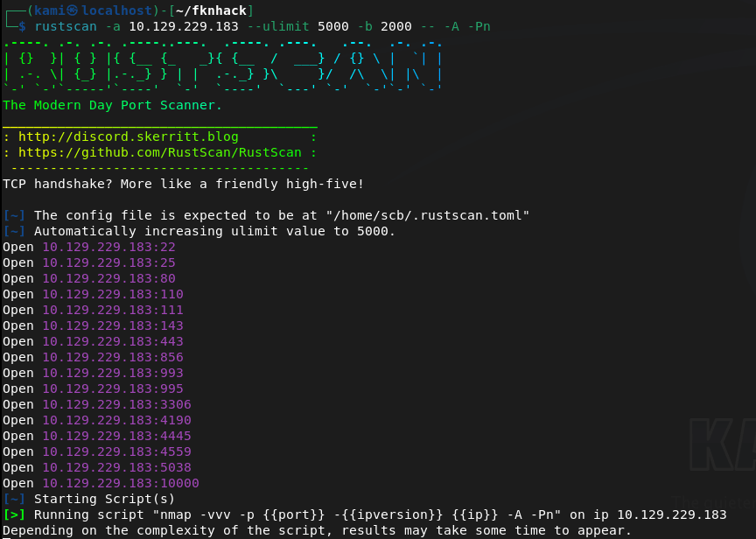Viewport: 756px width, 539px height.
Task: Select the 10.129.229.183:443 entry
Action: point(113,341)
